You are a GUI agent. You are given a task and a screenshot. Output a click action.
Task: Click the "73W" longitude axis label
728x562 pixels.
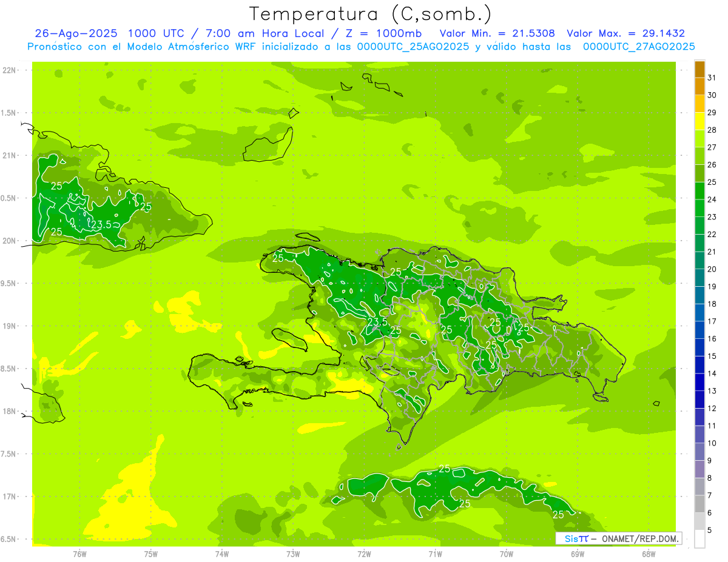[x=293, y=554]
